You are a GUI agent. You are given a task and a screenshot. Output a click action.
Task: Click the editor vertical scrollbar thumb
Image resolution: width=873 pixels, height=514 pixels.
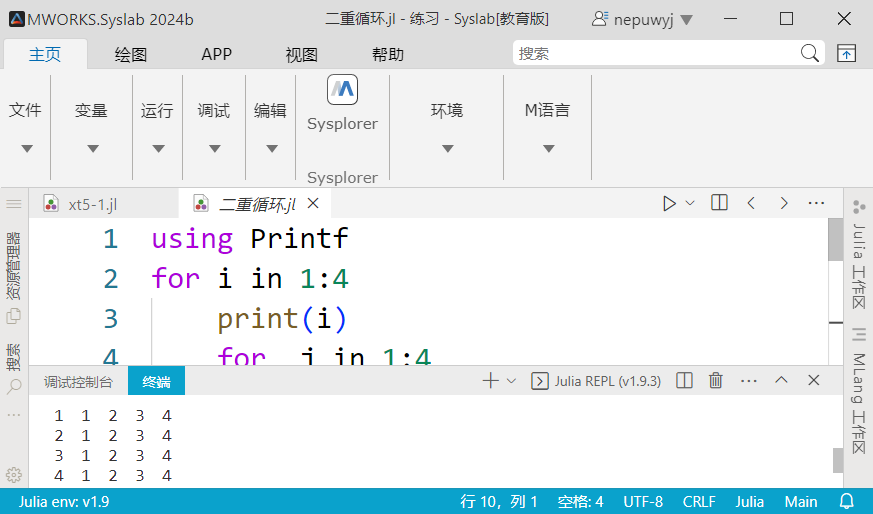(835, 239)
